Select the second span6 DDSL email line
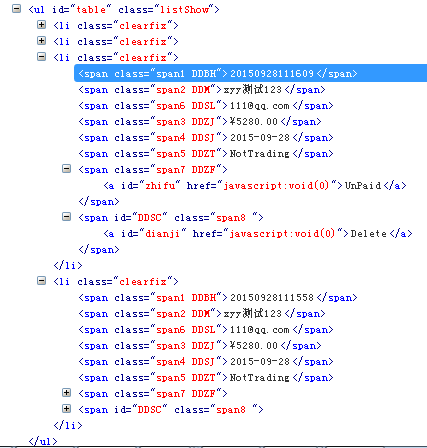Screen dimensions: 427x448 [x=206, y=329]
